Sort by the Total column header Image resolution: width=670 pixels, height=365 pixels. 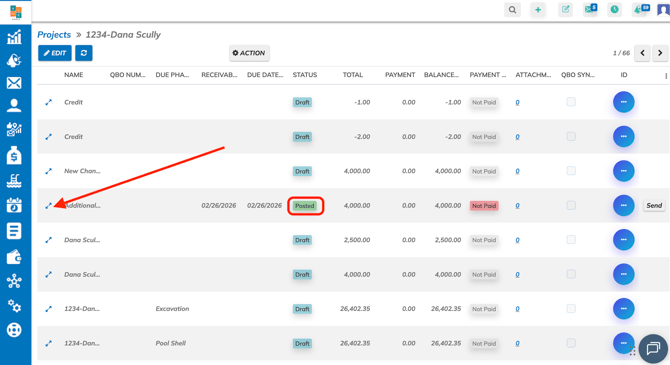pos(353,75)
